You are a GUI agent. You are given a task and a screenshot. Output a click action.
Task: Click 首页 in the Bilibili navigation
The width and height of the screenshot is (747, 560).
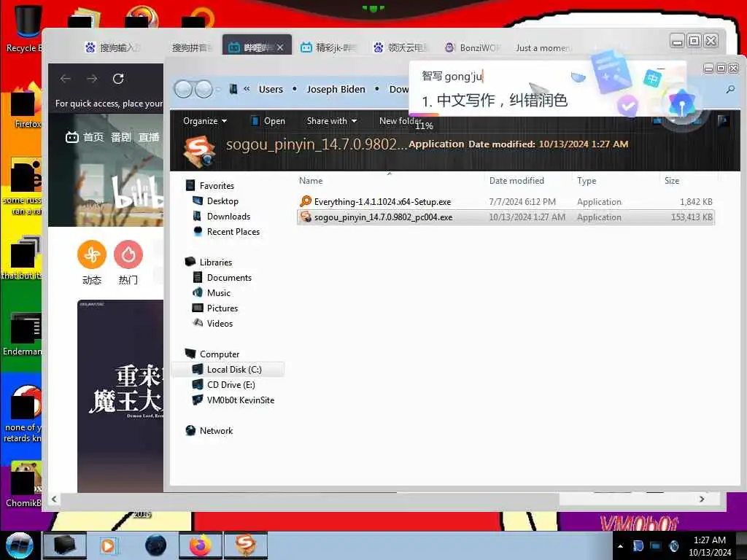(93, 138)
